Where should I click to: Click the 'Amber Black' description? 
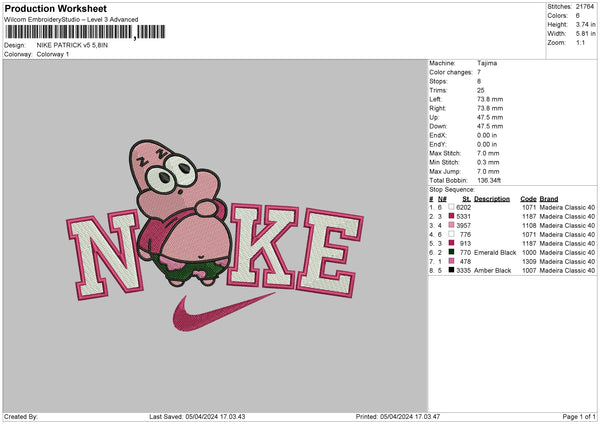coord(492,270)
